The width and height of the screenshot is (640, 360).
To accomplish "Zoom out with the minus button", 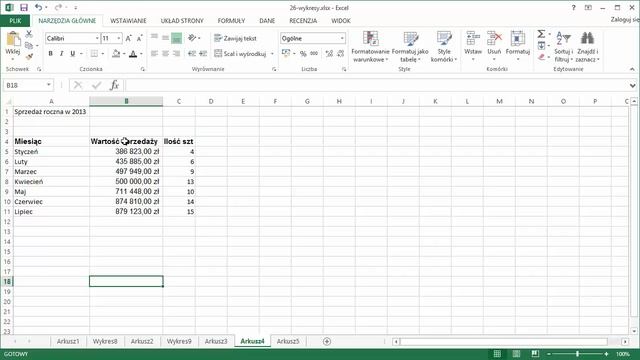I will point(549,354).
